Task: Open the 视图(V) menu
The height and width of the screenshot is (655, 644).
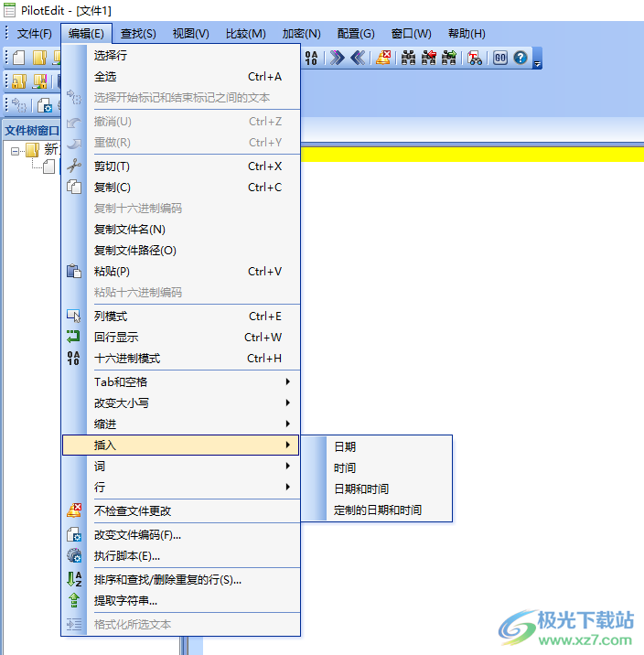Action: click(x=191, y=34)
